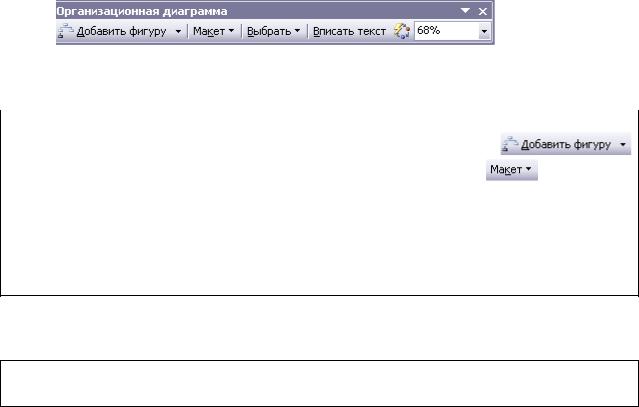Open toolbar options arrow in the title bar

pyautogui.click(x=465, y=11)
